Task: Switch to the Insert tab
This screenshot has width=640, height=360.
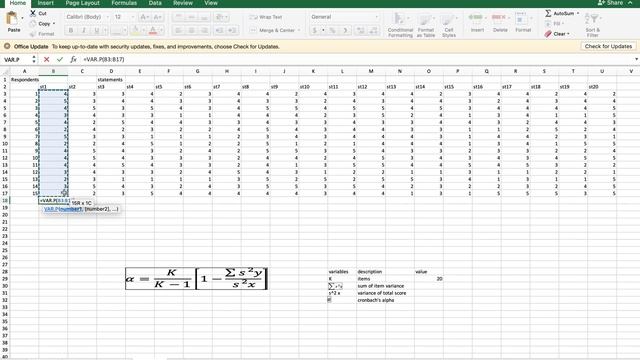Action: [x=46, y=3]
